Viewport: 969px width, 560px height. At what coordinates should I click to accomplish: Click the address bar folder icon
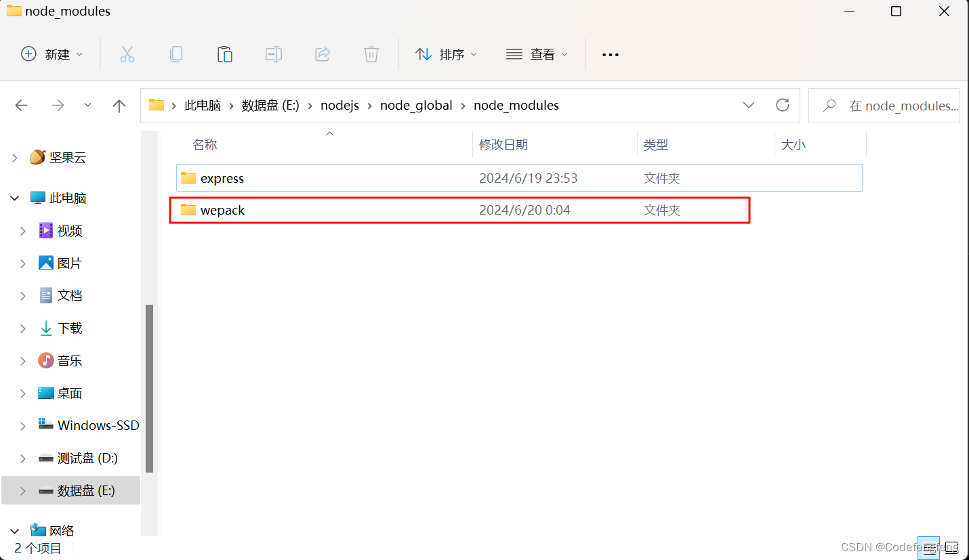tap(157, 105)
